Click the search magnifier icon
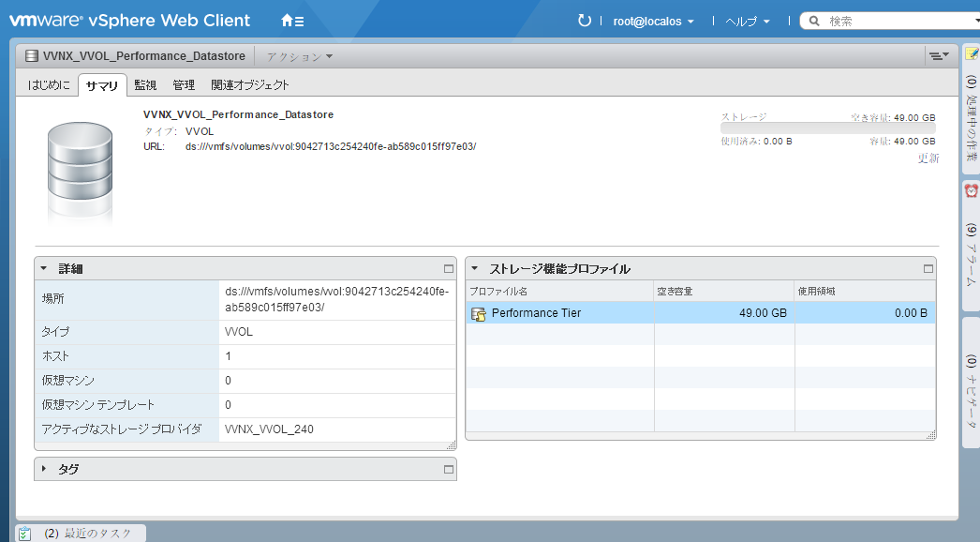The image size is (980, 542). pos(814,22)
